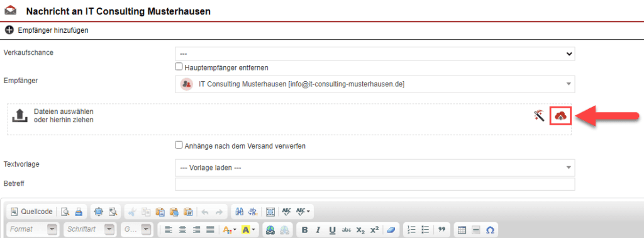Click the IT Consulting Musterhausen recipient entry
Viewport: 644px width, 238px height.
tap(301, 84)
